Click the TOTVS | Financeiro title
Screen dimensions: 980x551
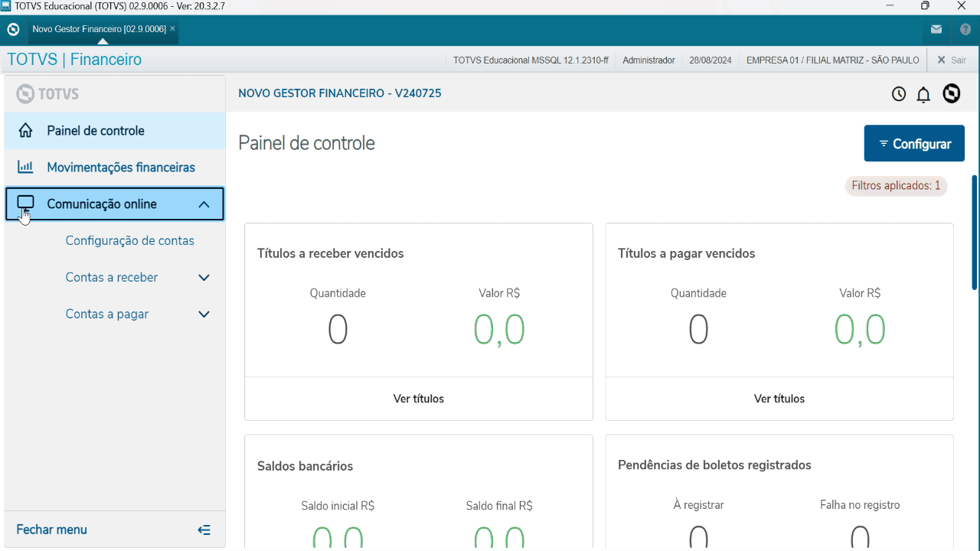(x=74, y=60)
